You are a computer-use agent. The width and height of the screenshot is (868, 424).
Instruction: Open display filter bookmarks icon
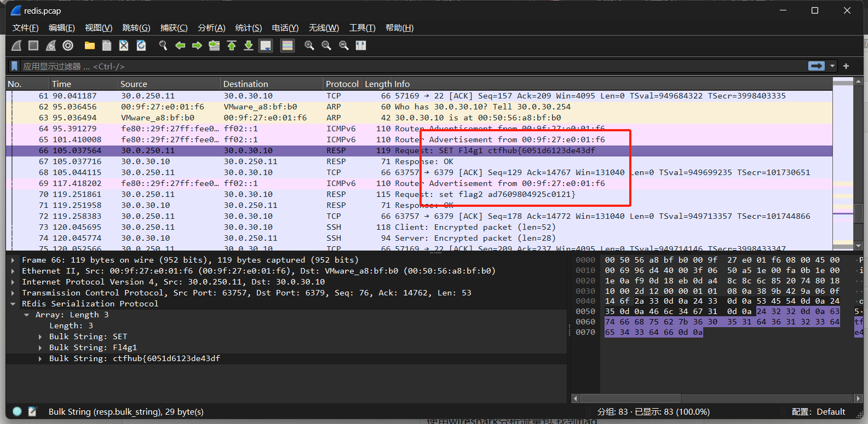click(x=15, y=66)
